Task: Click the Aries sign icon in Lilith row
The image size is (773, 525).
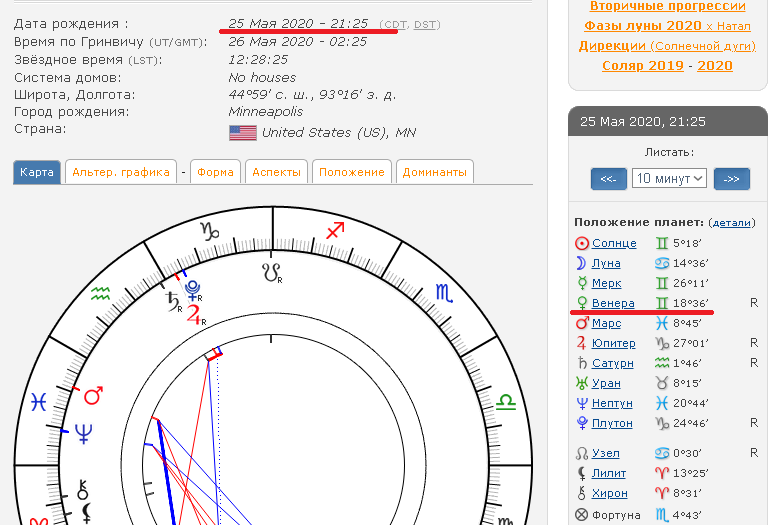Action: click(x=662, y=473)
